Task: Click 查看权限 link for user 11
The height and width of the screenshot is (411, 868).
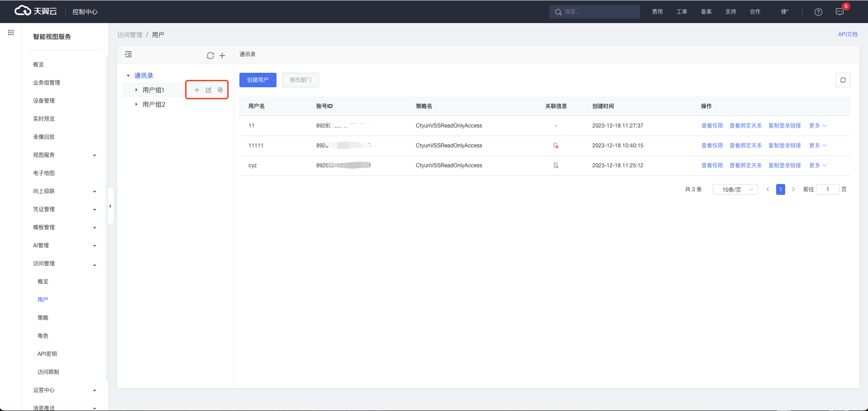Action: 712,126
